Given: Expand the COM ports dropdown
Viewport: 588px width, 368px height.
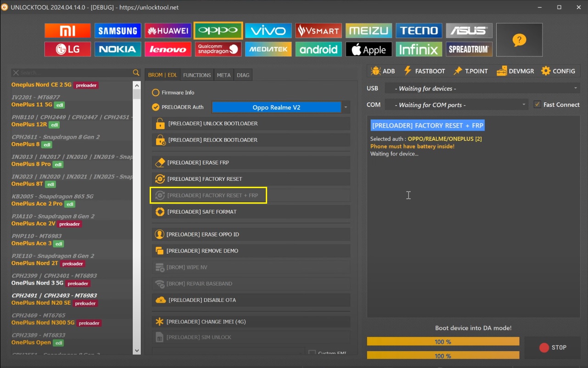Looking at the screenshot, I should pyautogui.click(x=456, y=105).
